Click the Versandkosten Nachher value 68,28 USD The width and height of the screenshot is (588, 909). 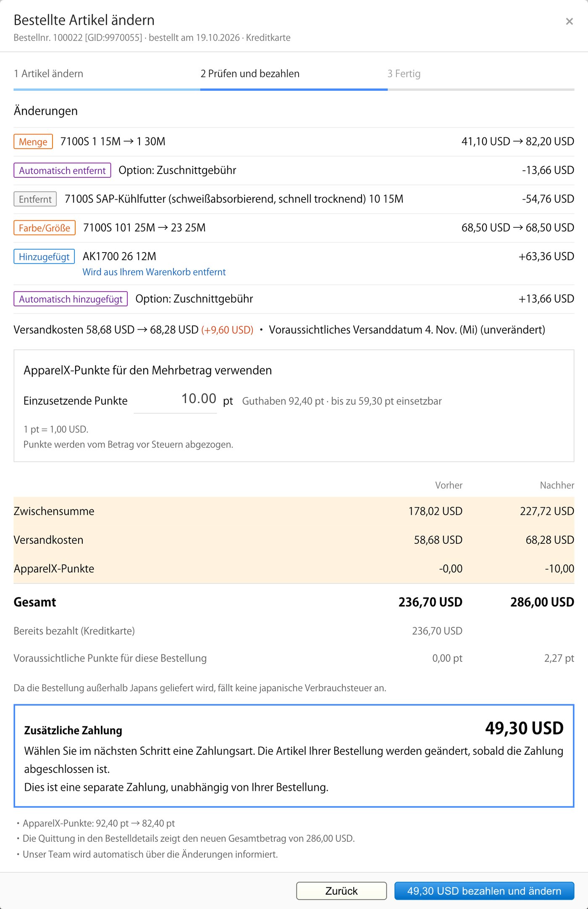(550, 540)
